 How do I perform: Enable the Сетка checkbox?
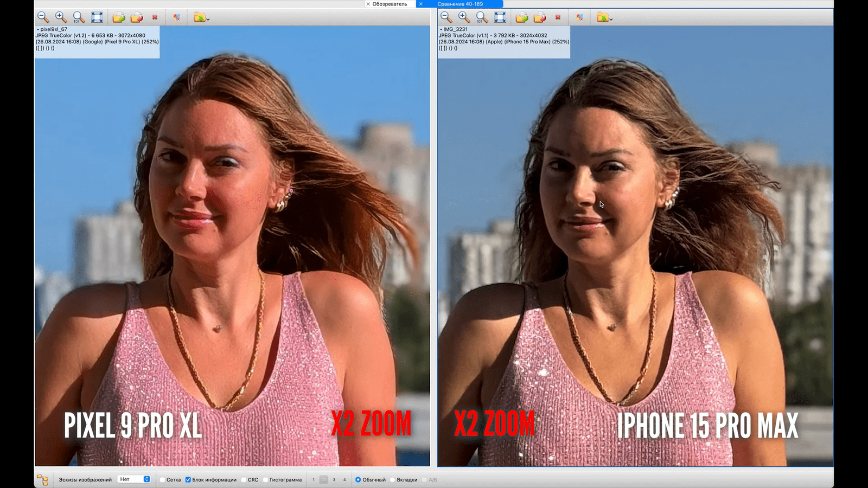coord(162,480)
